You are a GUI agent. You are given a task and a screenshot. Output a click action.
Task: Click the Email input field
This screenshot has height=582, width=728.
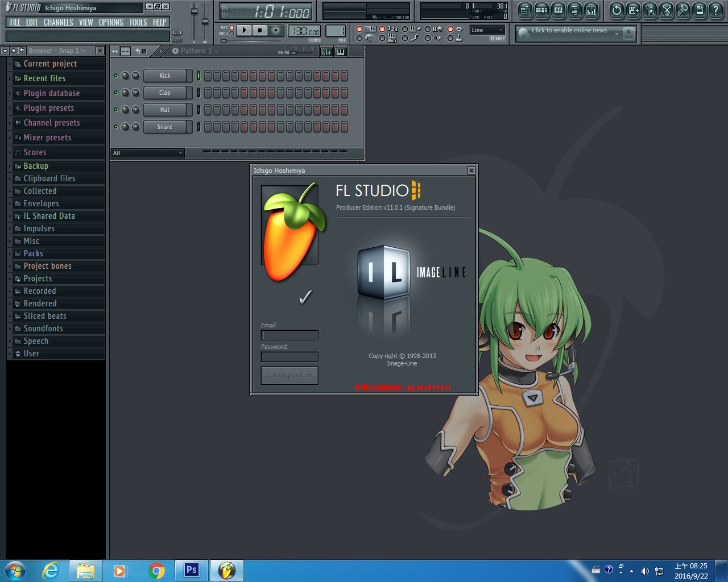(289, 335)
